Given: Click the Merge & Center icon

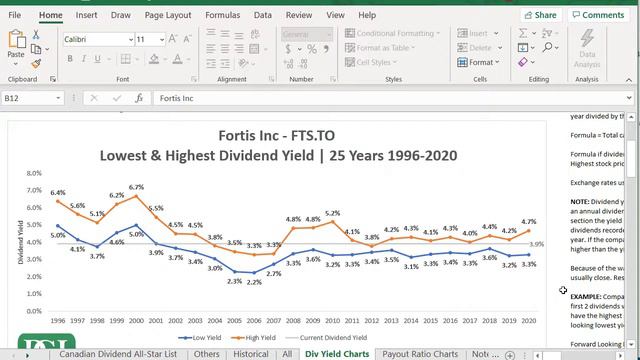Looking at the screenshot, I should 254,49.
